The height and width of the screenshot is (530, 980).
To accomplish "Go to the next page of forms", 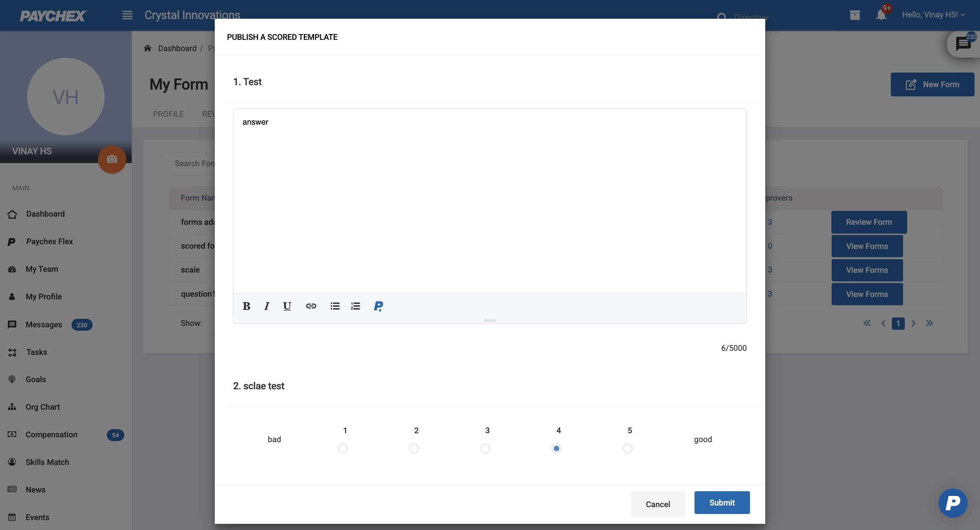I will [x=913, y=323].
